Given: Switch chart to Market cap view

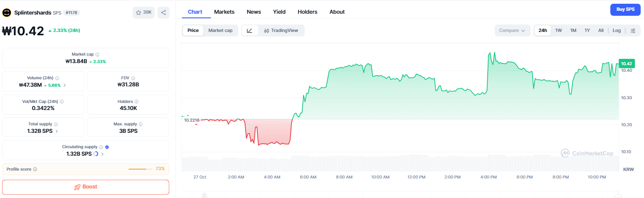Looking at the screenshot, I should pos(220,30).
